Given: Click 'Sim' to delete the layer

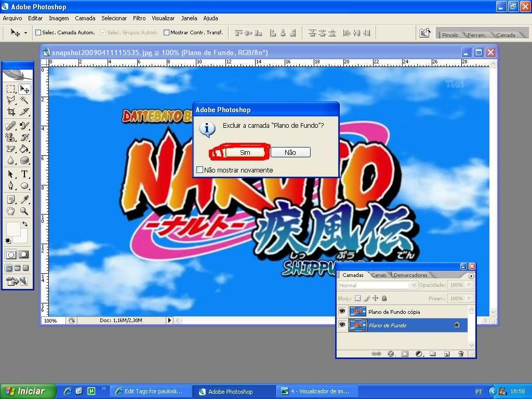Looking at the screenshot, I should (x=244, y=152).
